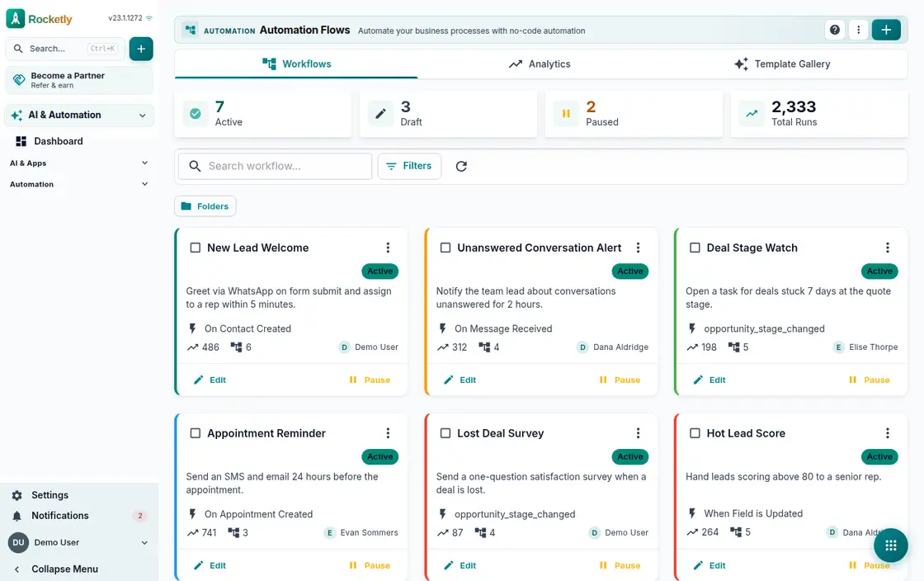
Task: Click the DU user avatar
Action: coord(18,543)
